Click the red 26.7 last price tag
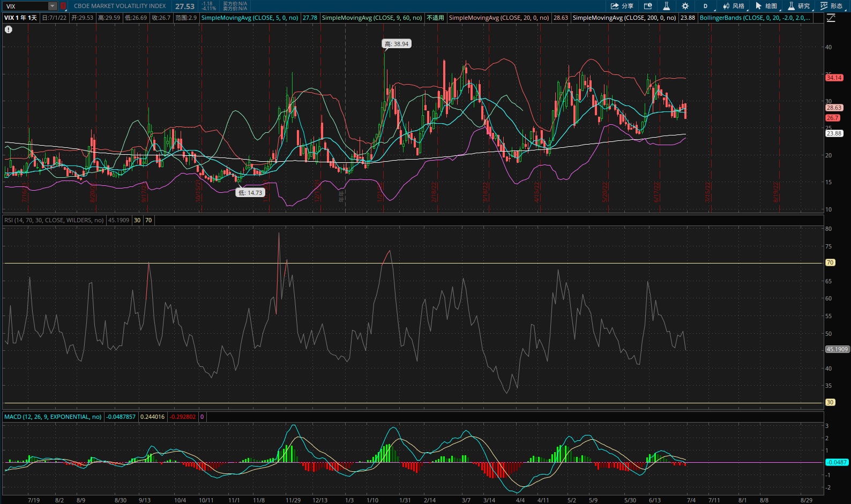Image resolution: width=851 pixels, height=504 pixels. [x=832, y=118]
